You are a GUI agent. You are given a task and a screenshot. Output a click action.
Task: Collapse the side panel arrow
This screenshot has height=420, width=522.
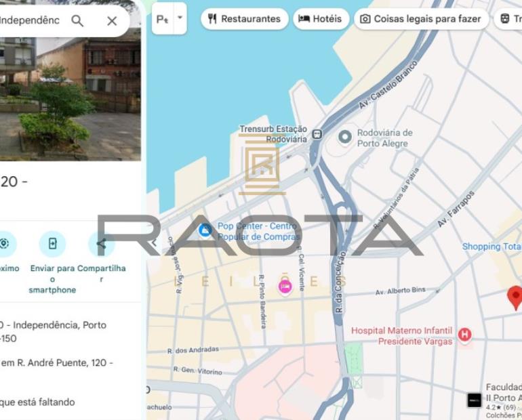pos(154,243)
